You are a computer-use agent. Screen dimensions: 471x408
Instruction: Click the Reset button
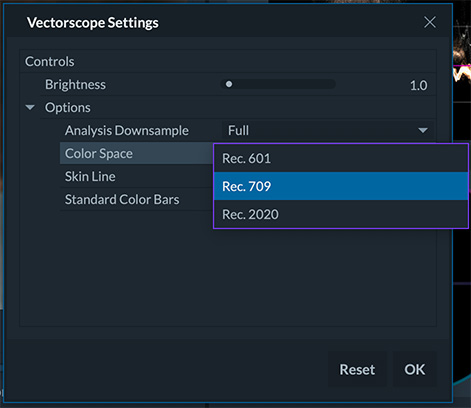(357, 369)
